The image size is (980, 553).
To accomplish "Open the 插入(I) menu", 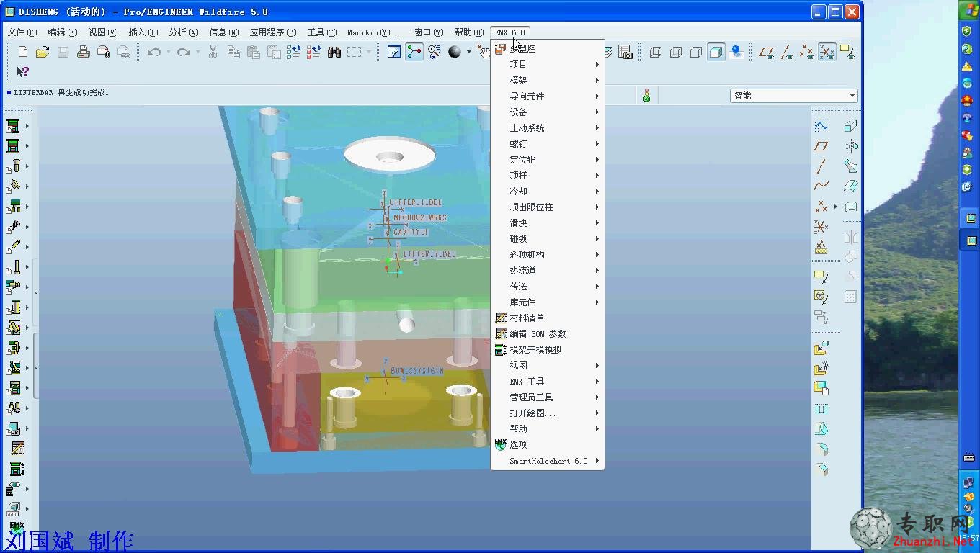I will pyautogui.click(x=143, y=32).
